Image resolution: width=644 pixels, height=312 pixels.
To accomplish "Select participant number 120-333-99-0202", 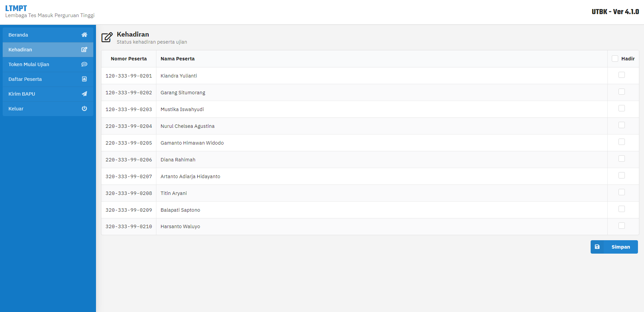I will [129, 93].
